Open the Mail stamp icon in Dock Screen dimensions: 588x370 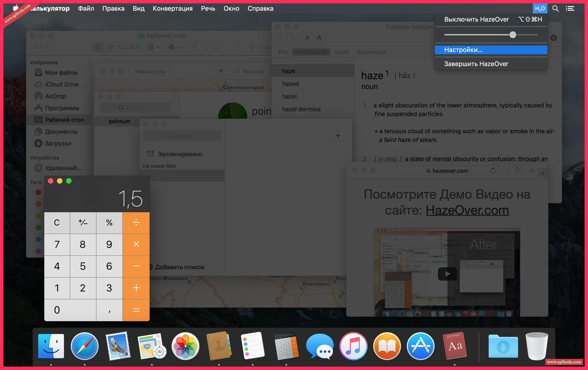[118, 346]
